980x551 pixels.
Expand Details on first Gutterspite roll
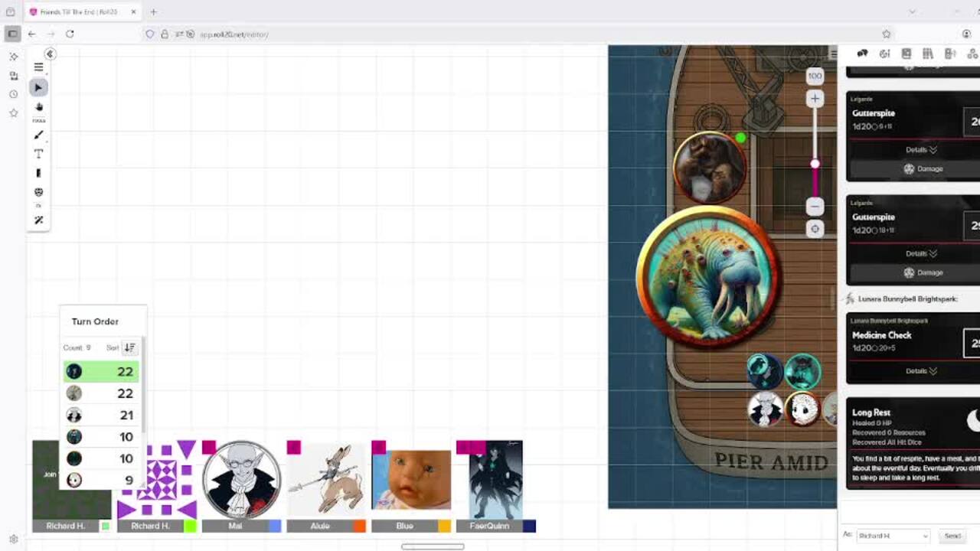pyautogui.click(x=921, y=150)
